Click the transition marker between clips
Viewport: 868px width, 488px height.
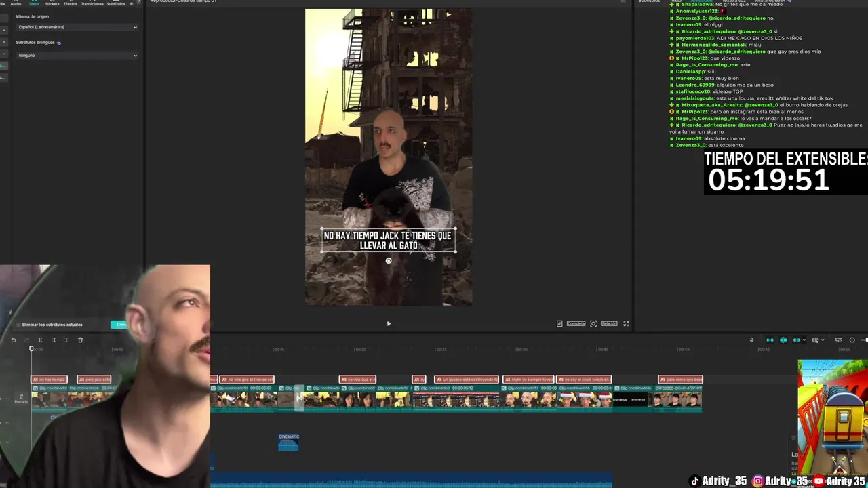pos(299,399)
